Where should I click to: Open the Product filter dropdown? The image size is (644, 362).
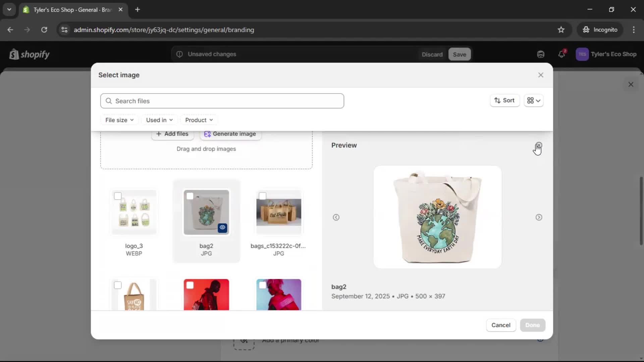point(199,120)
